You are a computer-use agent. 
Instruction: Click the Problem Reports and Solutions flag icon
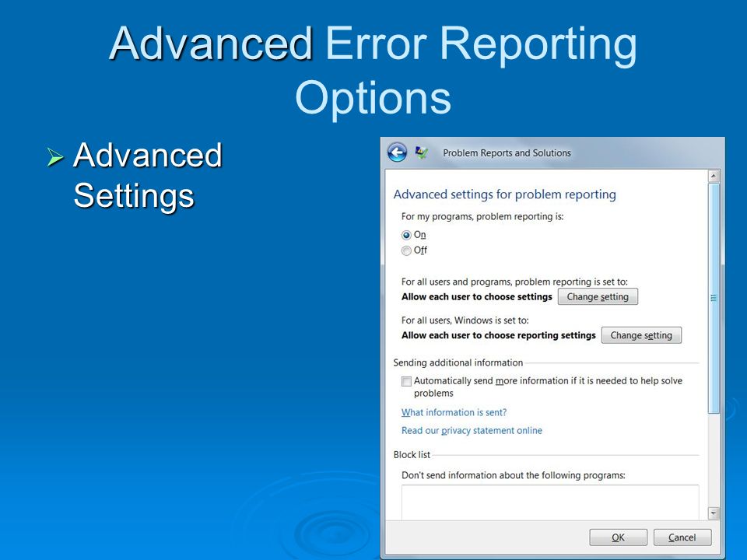(421, 152)
